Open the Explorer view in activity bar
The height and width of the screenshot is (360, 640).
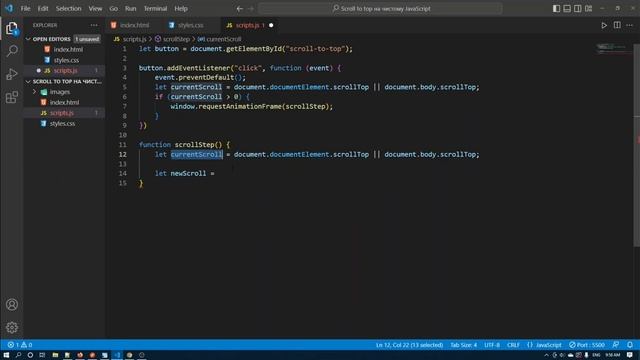click(12, 29)
